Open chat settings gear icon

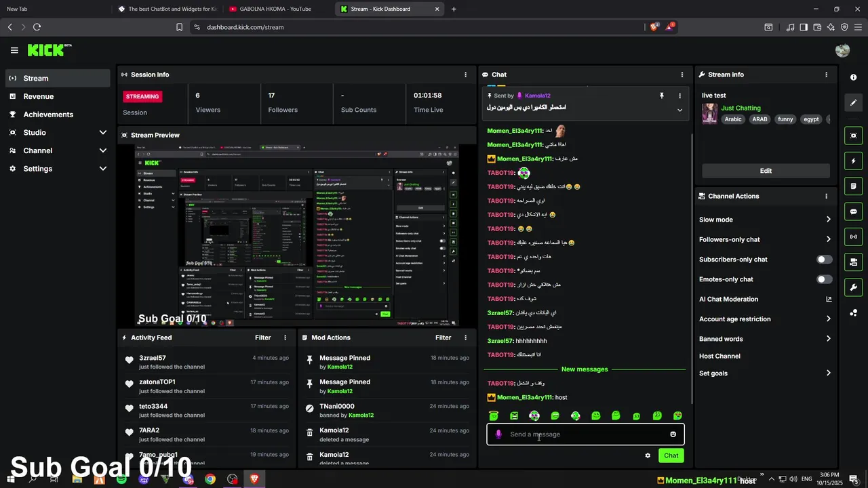pyautogui.click(x=648, y=455)
